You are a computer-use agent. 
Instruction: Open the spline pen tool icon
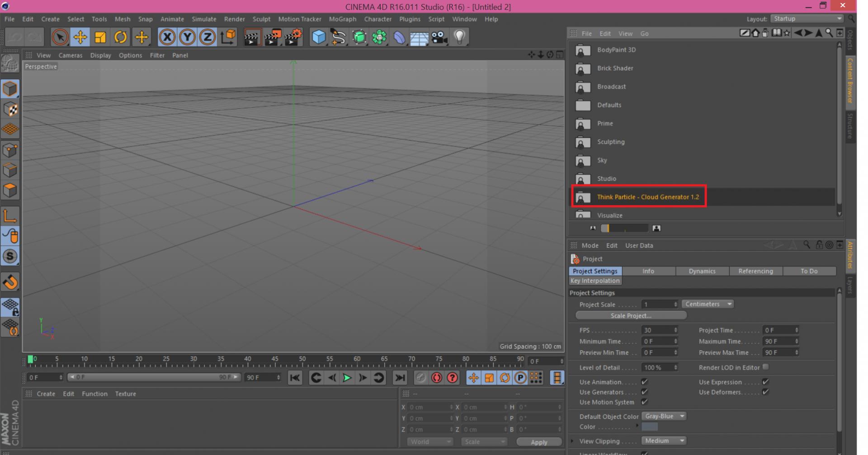click(339, 37)
